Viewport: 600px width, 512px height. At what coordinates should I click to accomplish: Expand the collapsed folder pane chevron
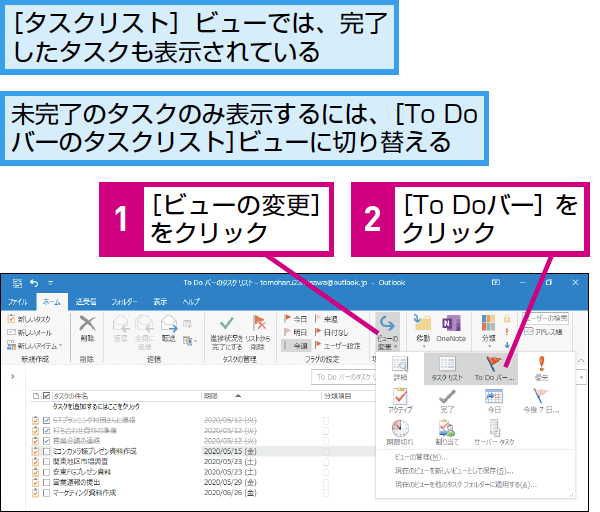[13, 377]
